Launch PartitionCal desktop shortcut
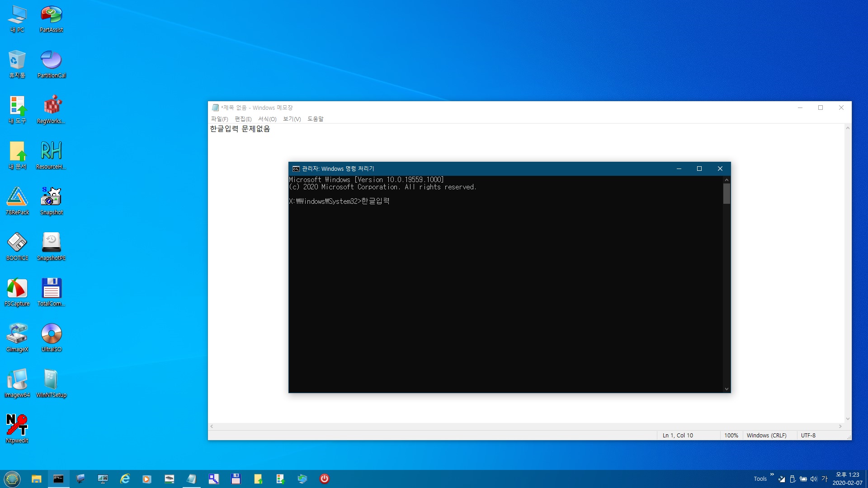Screen dimensions: 868x488 pyautogui.click(x=51, y=65)
